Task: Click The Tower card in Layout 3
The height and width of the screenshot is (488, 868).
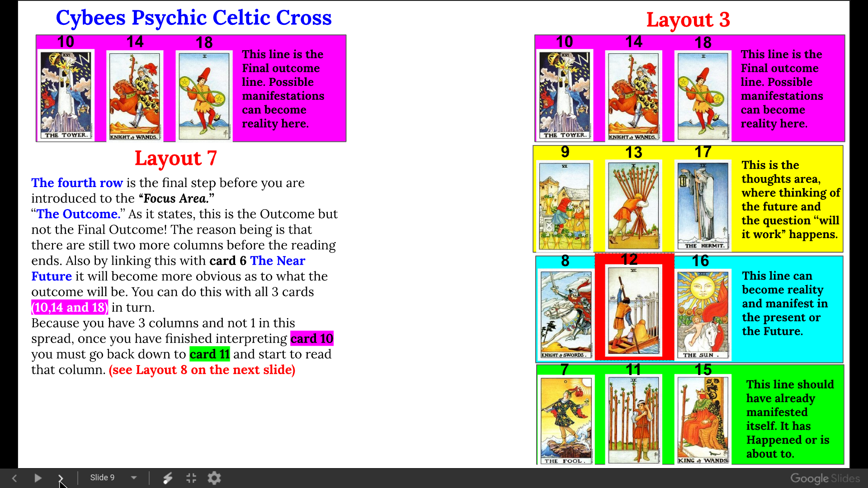Action: click(565, 95)
